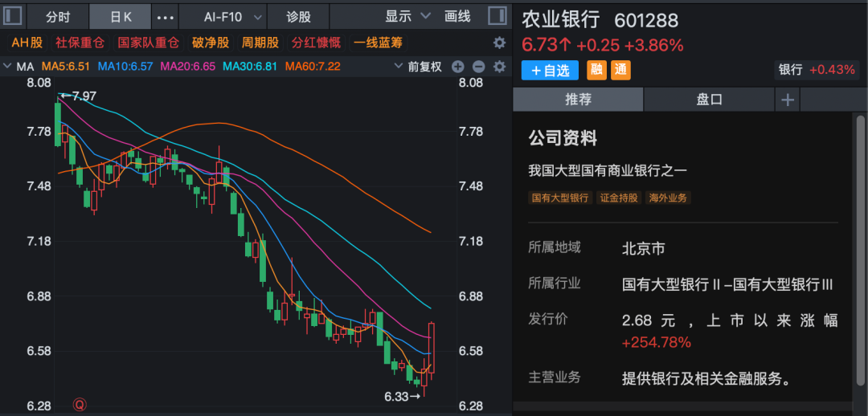Expand the 显示 display dropdown
868x416 pixels.
click(x=408, y=17)
